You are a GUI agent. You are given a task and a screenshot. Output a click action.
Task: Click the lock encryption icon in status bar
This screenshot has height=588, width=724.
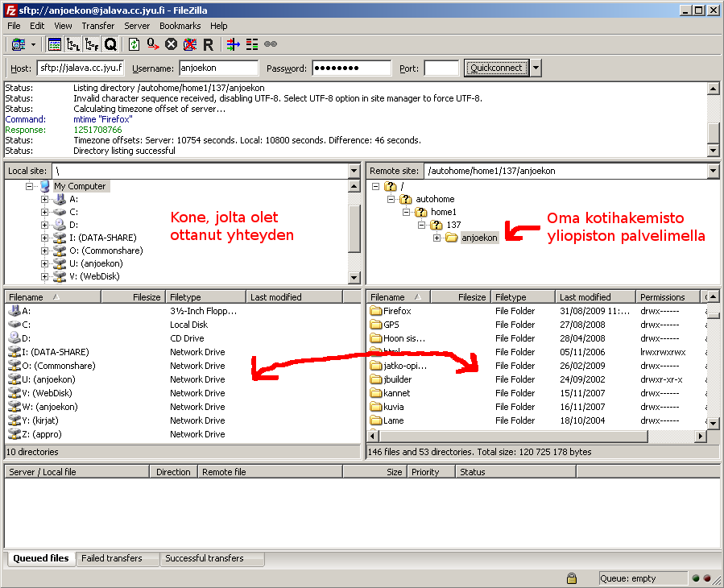[572, 578]
